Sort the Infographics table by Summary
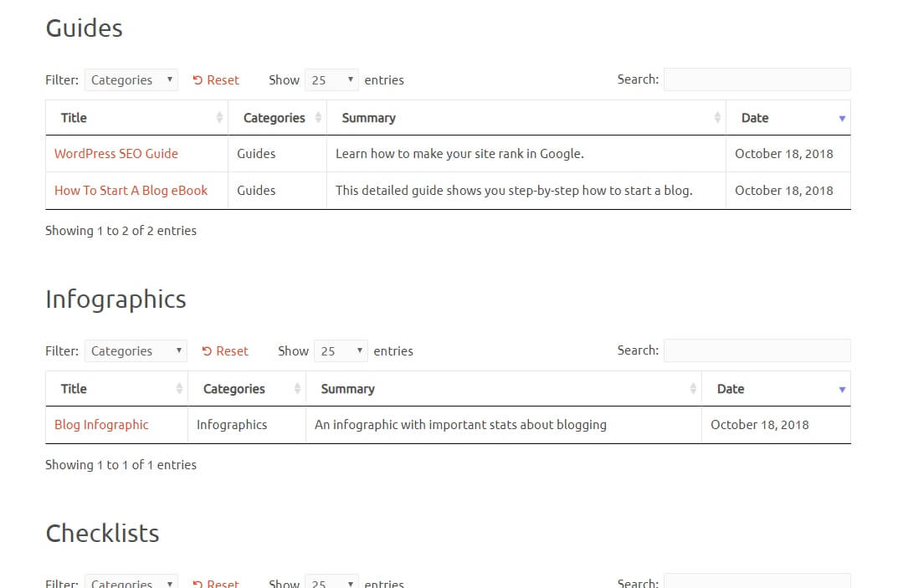 click(502, 388)
